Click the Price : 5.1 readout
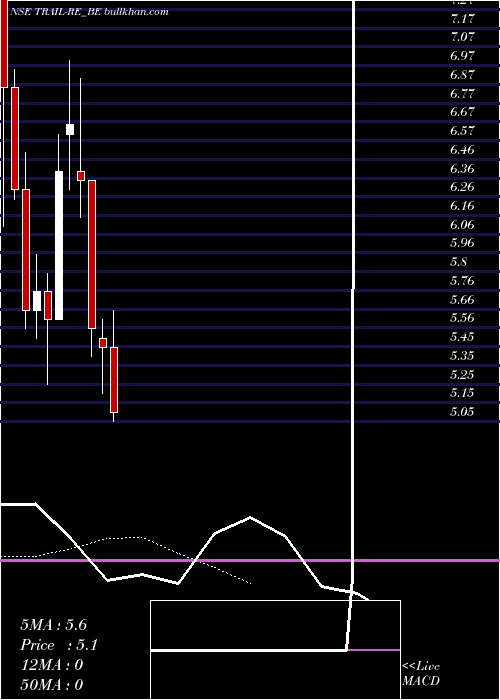500x700 pixels. pos(59,645)
